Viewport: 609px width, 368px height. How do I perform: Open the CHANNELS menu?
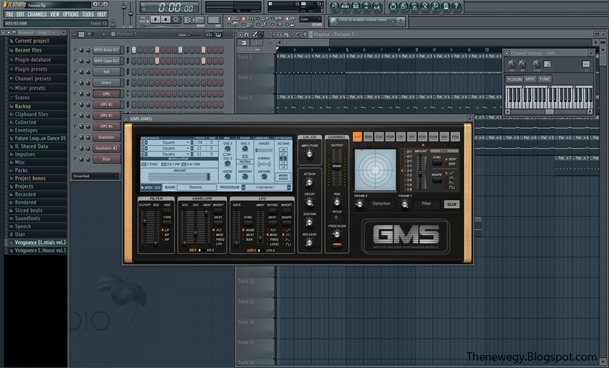pos(37,14)
